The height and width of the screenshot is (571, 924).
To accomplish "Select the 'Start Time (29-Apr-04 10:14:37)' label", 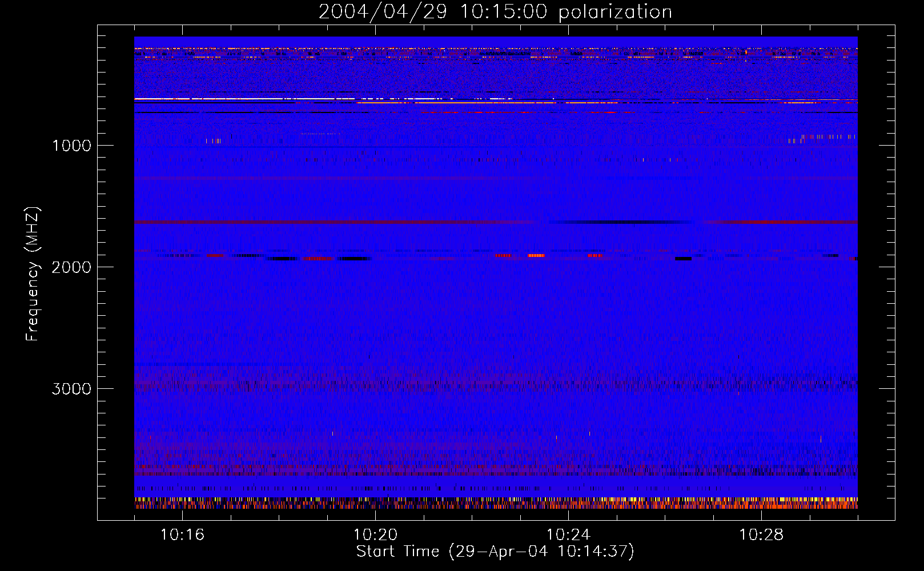I will point(495,552).
